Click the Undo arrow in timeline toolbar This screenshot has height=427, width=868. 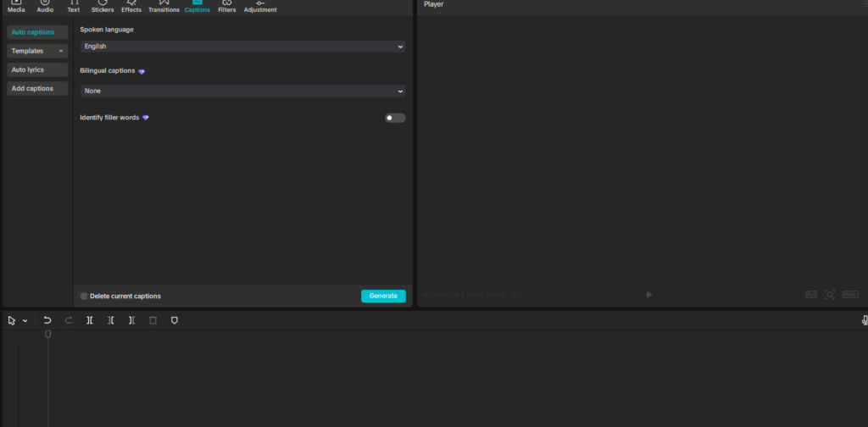(47, 321)
